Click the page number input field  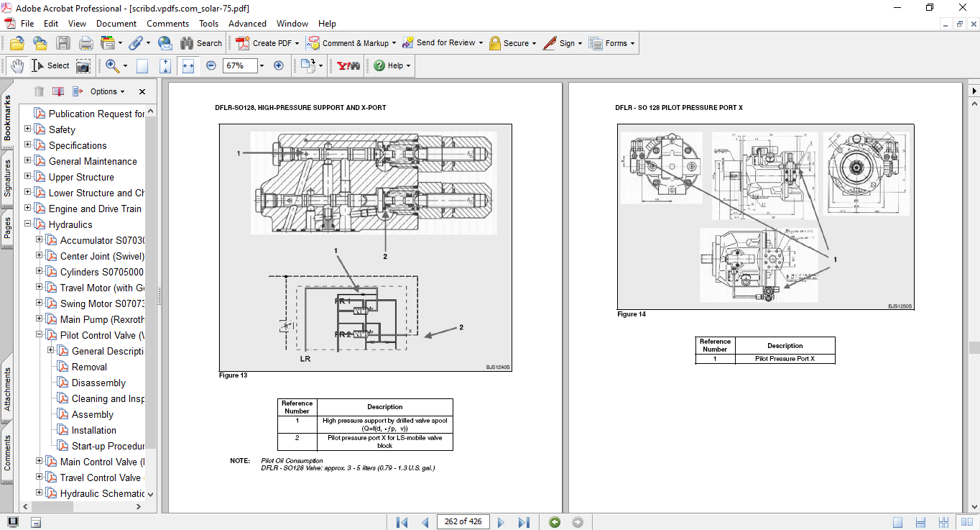coord(463,521)
